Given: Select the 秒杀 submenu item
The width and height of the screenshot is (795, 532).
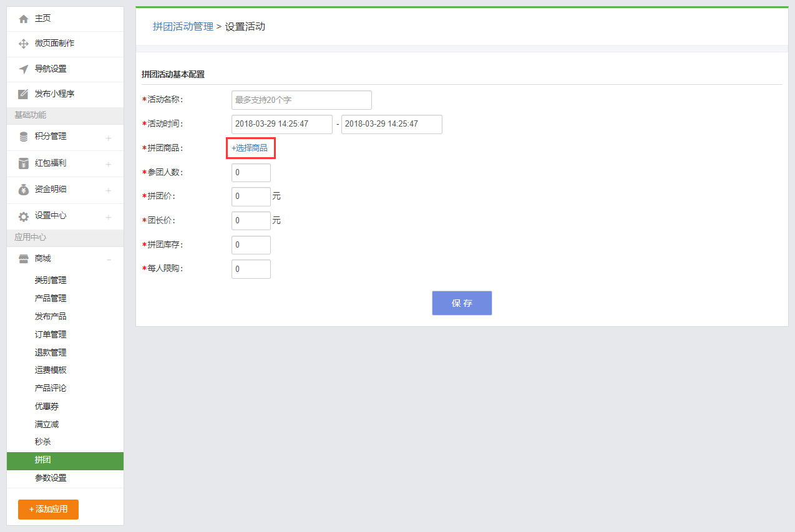Looking at the screenshot, I should tap(43, 442).
